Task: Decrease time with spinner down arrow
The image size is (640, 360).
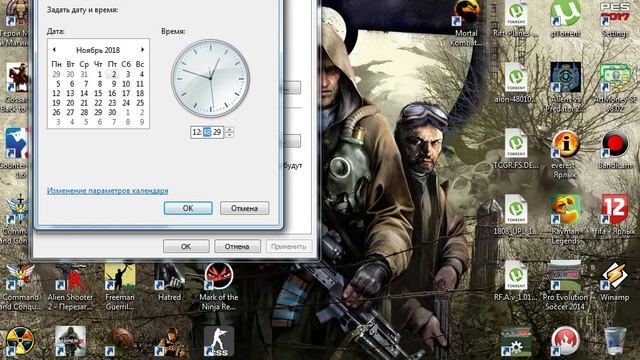Action: pos(230,135)
